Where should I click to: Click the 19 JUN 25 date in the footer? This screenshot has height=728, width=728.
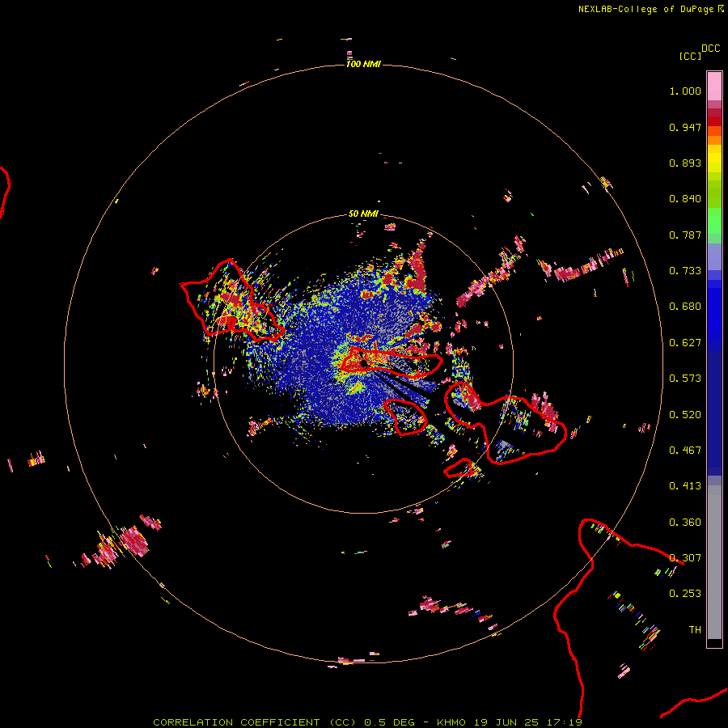click(x=506, y=722)
